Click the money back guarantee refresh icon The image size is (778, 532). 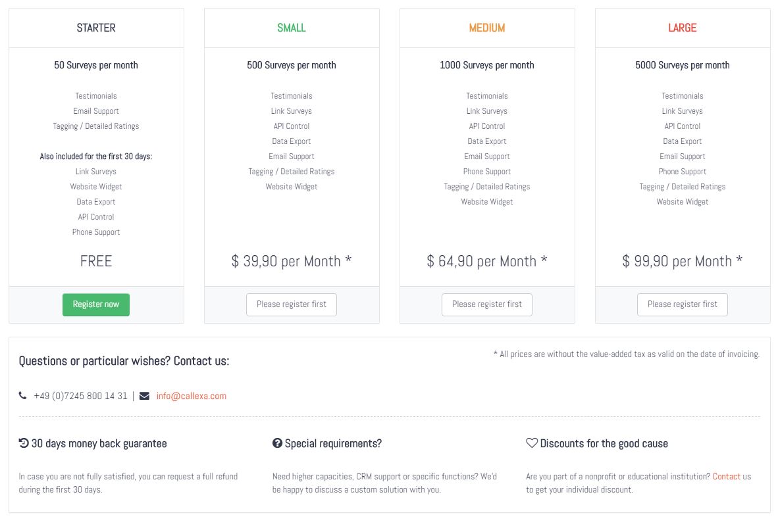24,443
